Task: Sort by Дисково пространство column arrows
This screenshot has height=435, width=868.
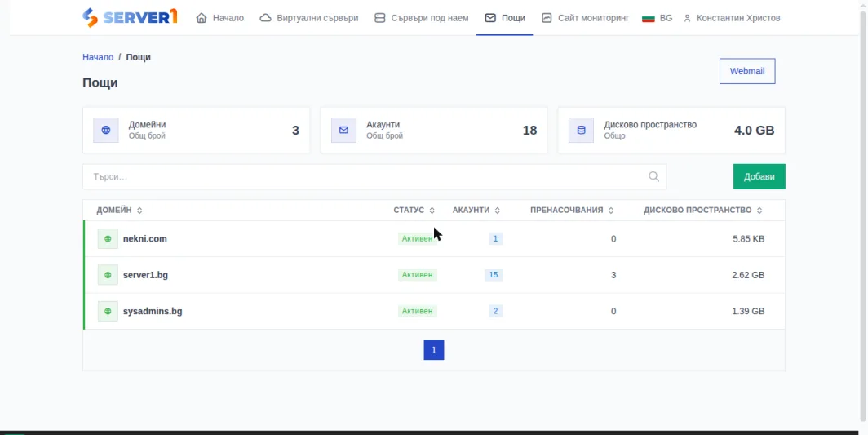Action: coord(759,211)
